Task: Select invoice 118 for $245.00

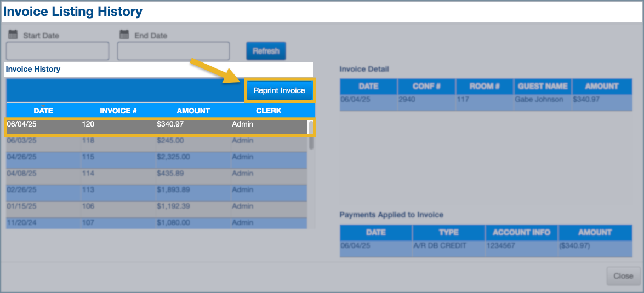Action: click(x=156, y=141)
